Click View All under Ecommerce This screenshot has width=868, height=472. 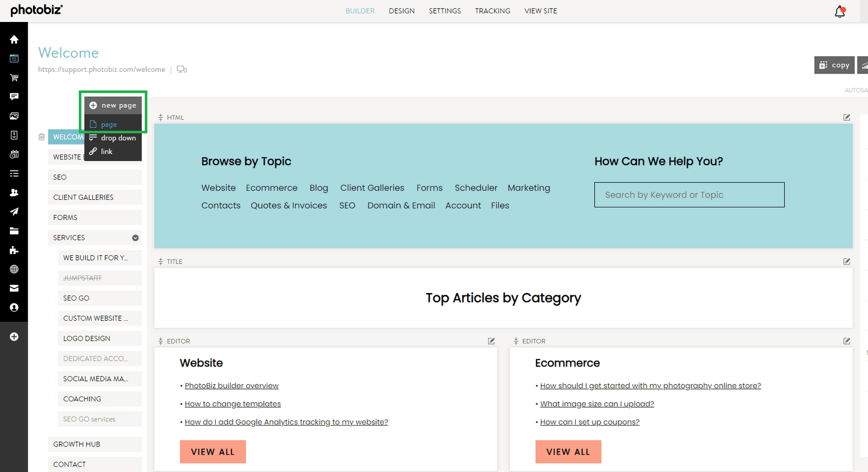click(568, 452)
